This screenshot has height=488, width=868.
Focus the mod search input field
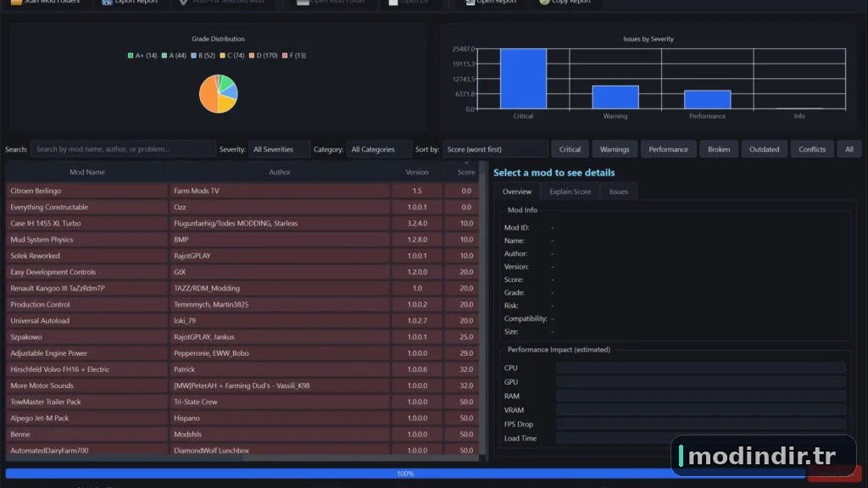point(123,149)
